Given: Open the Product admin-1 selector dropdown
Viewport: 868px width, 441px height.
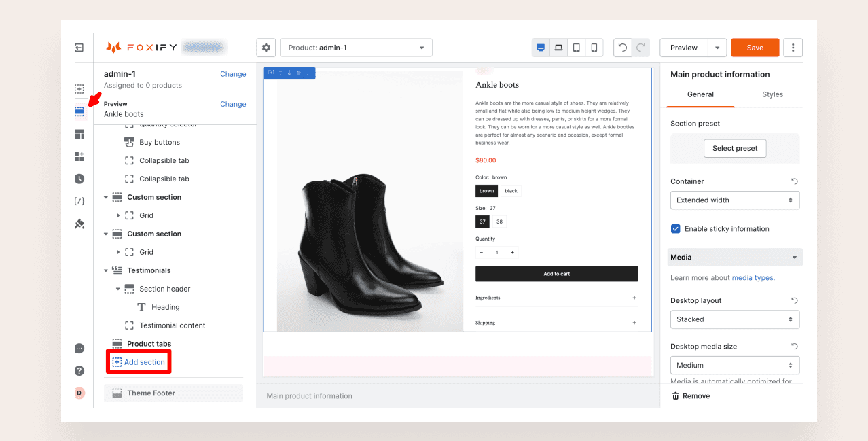Looking at the screenshot, I should [x=356, y=48].
